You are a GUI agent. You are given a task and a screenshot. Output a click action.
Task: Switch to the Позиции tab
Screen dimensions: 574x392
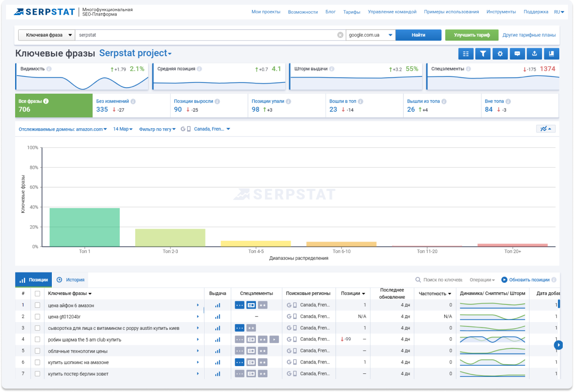tap(34, 280)
